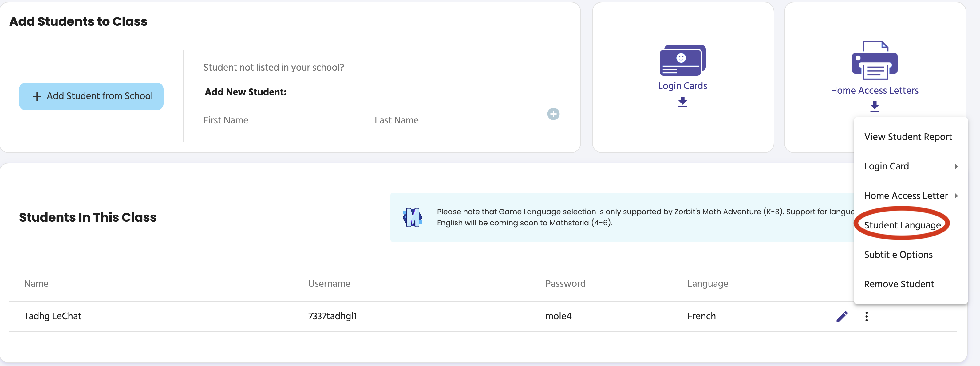Viewport: 980px width, 366px height.
Task: Click the pencil edit icon for Tadhg LeChat
Action: (x=842, y=316)
